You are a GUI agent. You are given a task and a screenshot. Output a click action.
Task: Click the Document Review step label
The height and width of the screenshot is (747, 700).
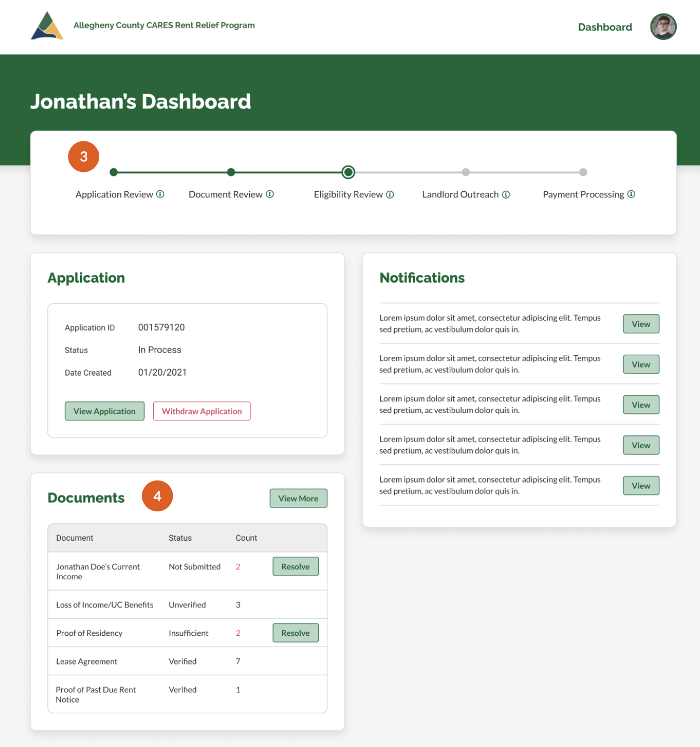225,194
